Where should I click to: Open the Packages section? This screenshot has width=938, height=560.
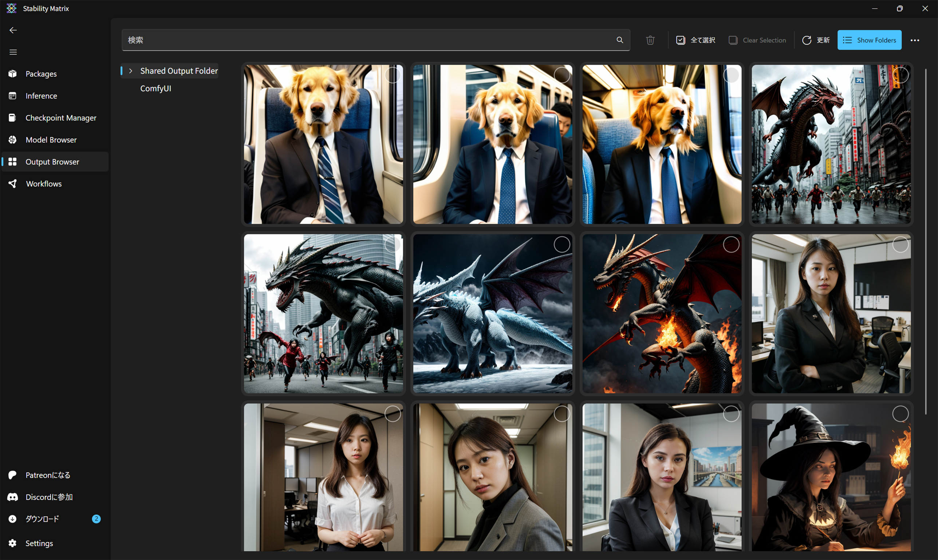41,74
